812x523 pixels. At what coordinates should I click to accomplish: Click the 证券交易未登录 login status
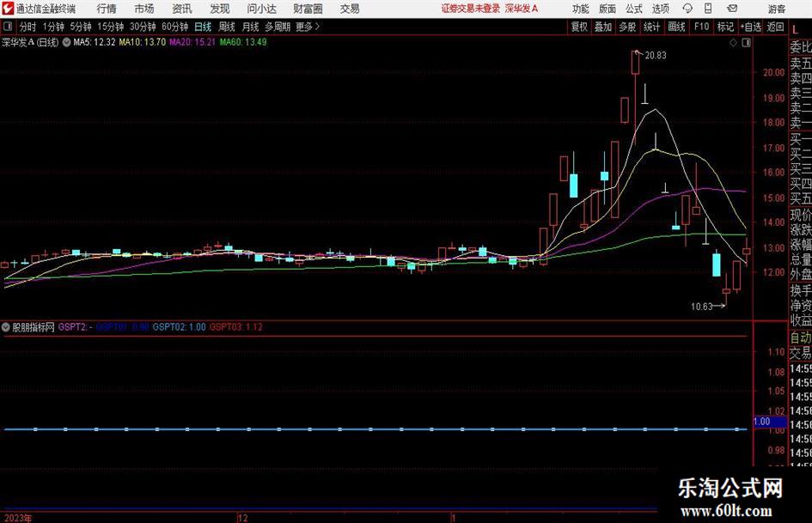[471, 9]
